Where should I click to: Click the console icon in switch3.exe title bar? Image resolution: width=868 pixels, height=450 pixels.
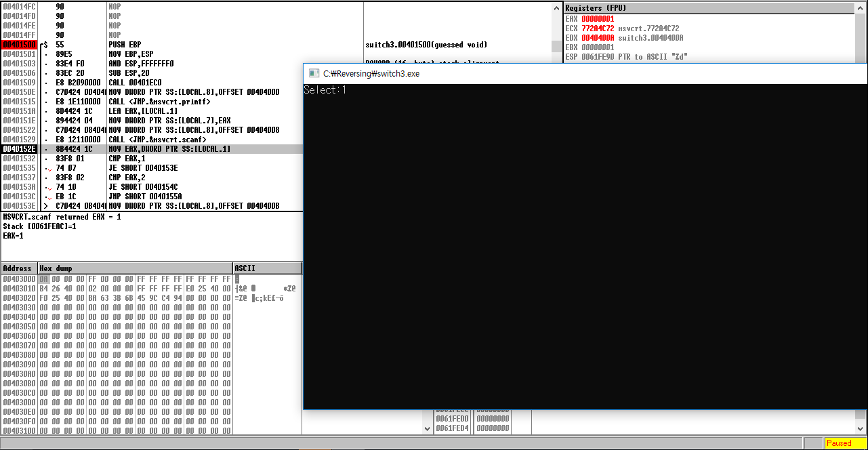313,73
